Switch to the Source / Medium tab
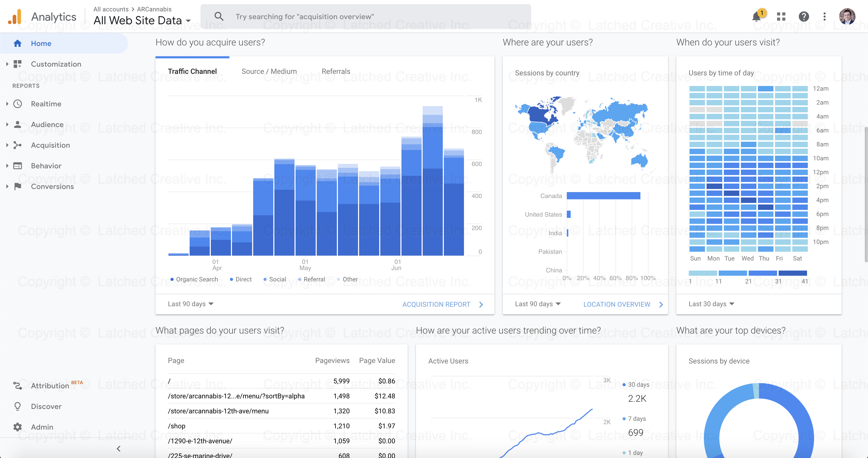Screen dimensions: 868x458 [269, 72]
